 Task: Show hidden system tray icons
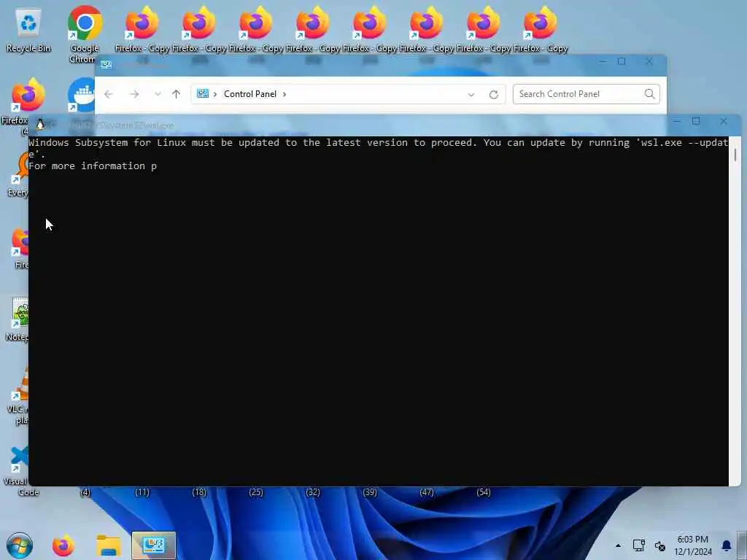tap(618, 545)
